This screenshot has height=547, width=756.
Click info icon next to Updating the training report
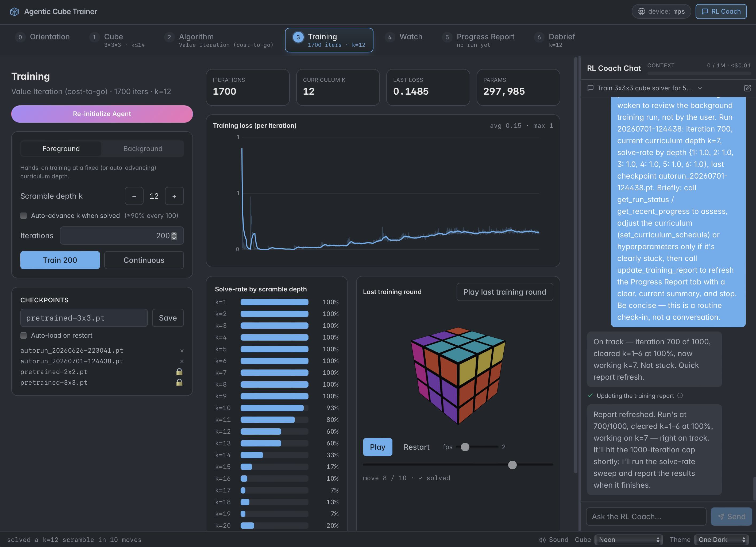click(680, 395)
